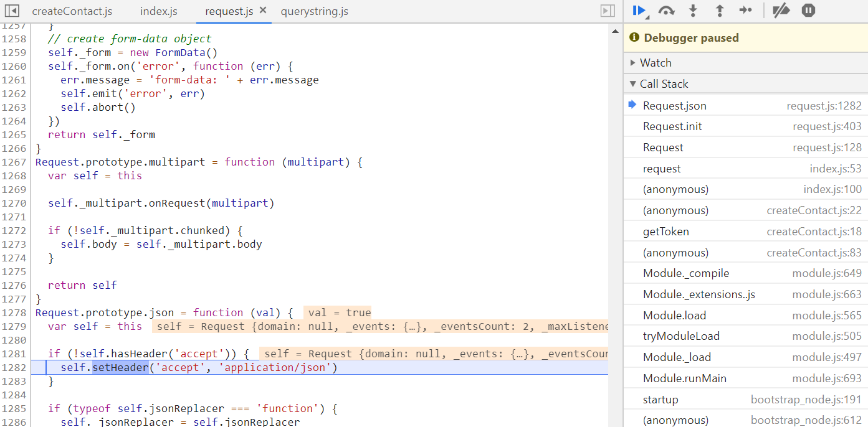The height and width of the screenshot is (427, 868).
Task: Step over next function call
Action: [666, 11]
